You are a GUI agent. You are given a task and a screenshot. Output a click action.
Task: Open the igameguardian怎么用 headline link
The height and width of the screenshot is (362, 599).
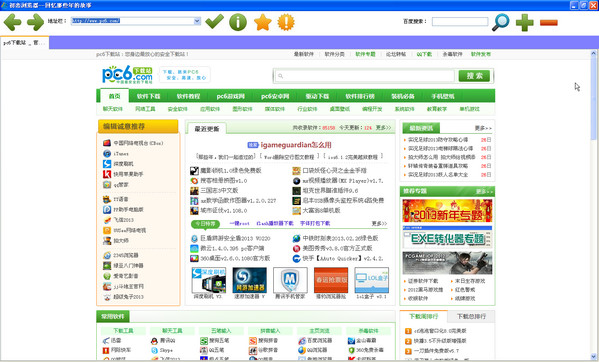[x=296, y=145]
